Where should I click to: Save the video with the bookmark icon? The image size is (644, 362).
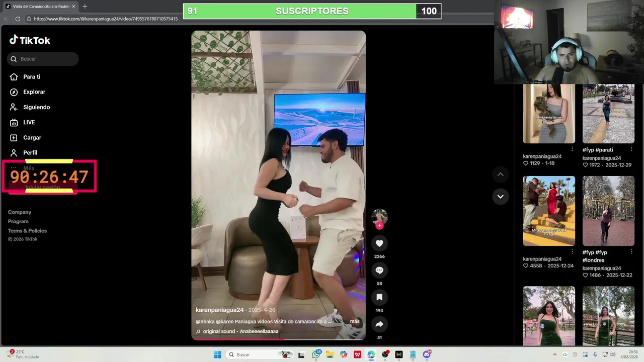tap(379, 297)
